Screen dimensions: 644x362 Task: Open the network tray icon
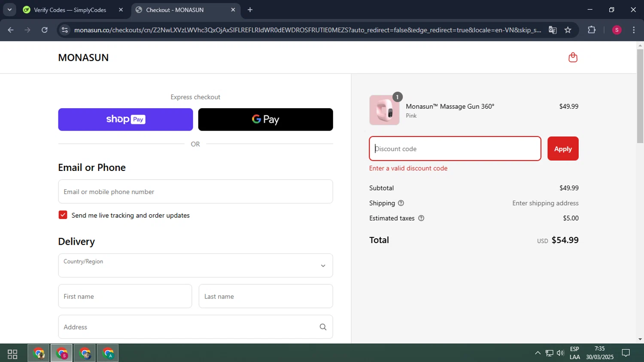click(549, 353)
